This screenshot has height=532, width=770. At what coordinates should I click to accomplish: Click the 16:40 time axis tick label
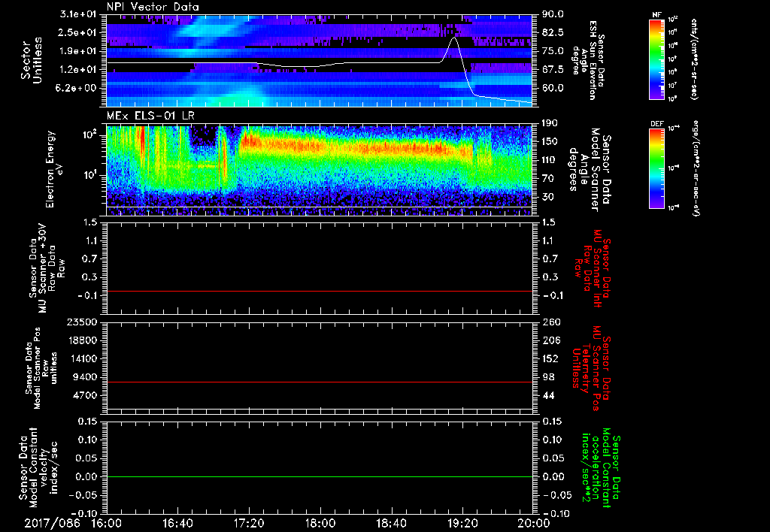point(177,523)
